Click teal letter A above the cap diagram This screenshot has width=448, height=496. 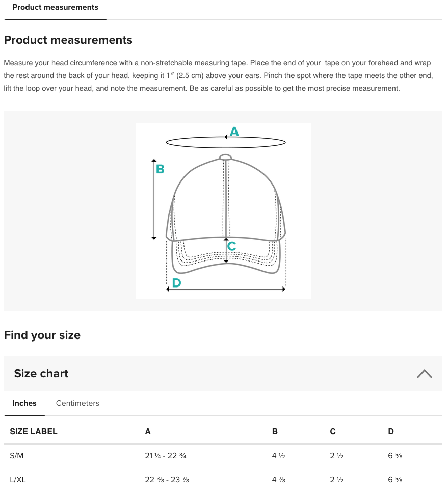coord(234,132)
